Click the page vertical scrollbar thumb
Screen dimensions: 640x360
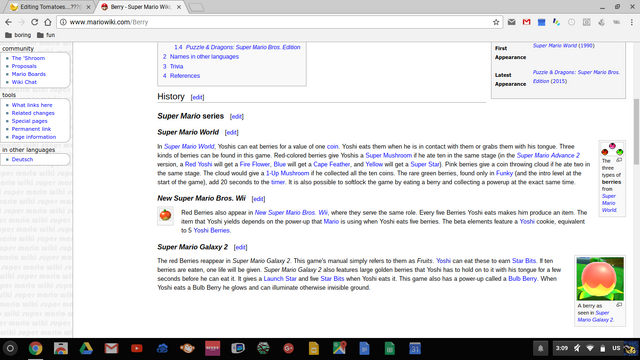636,131
